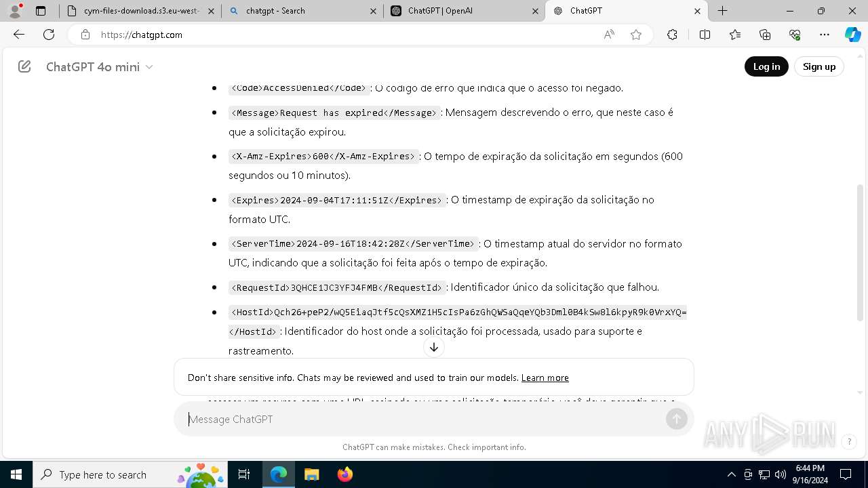
Task: Open a new browser tab
Action: 723,11
